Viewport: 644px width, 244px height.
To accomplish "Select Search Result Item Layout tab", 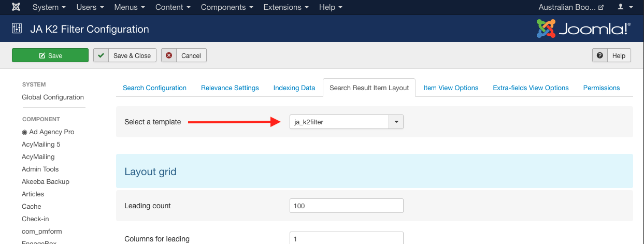I will (369, 88).
